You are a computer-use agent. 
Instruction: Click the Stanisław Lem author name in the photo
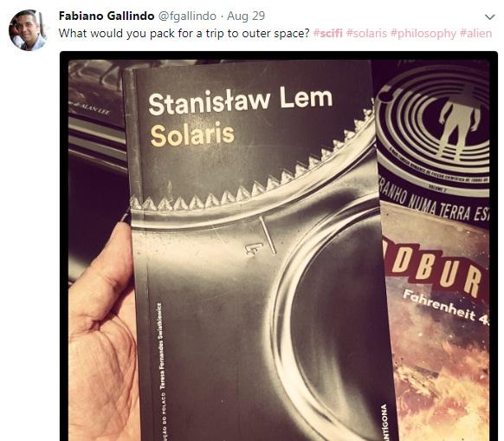coord(240,100)
